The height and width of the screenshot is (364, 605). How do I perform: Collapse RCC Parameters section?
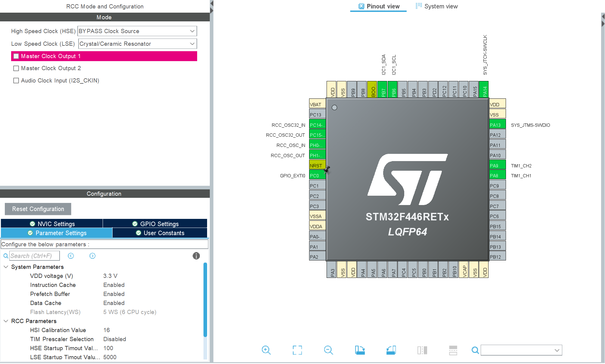tap(6, 321)
